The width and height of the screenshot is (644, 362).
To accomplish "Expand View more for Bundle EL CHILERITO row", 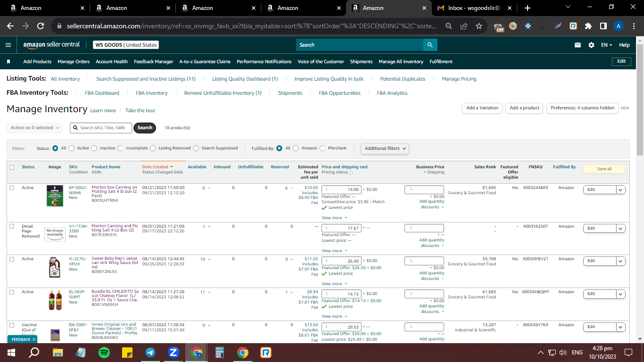I will 334,316.
